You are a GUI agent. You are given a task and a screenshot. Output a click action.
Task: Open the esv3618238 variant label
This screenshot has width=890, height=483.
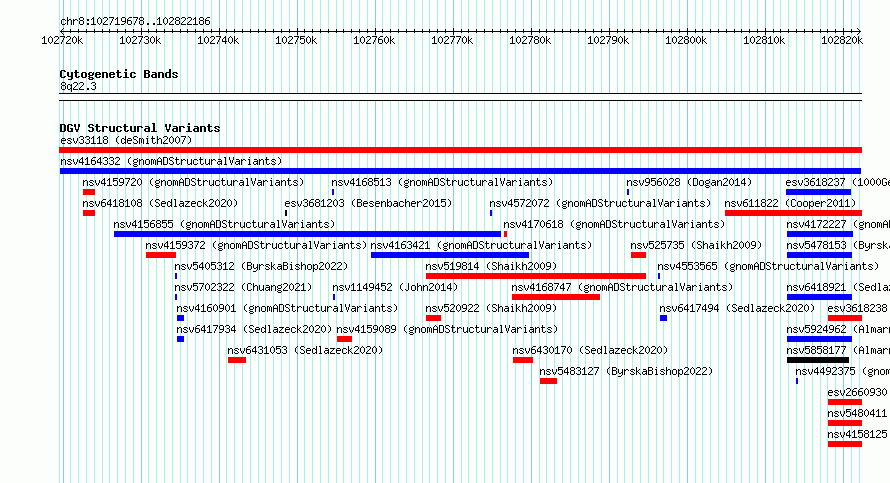pyautogui.click(x=858, y=308)
